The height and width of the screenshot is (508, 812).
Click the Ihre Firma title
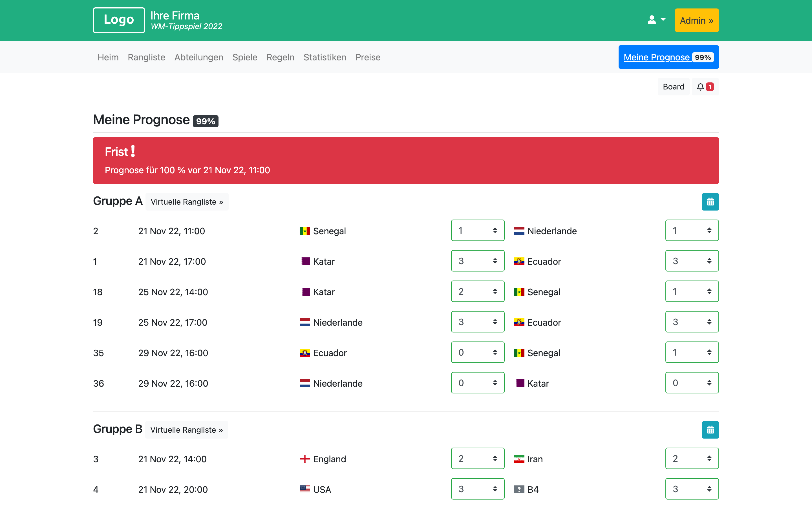click(175, 16)
